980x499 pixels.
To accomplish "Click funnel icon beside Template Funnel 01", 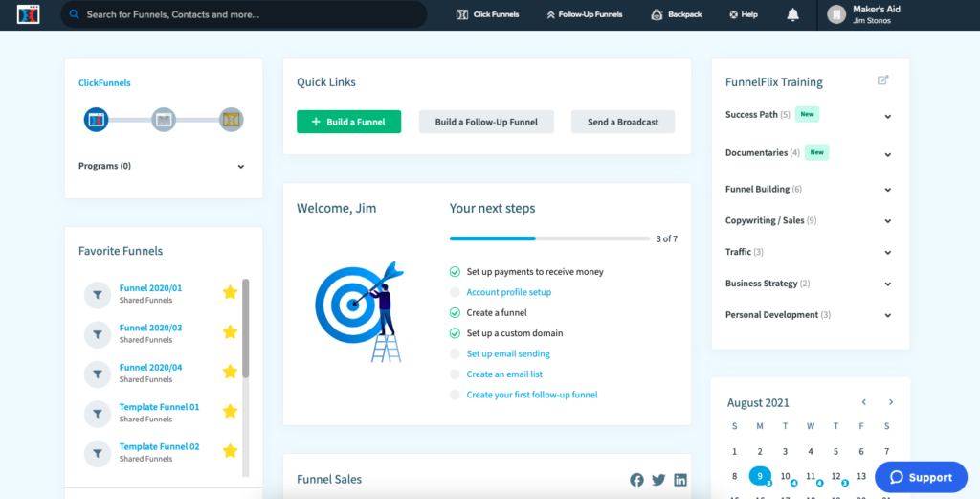I will coord(98,414).
